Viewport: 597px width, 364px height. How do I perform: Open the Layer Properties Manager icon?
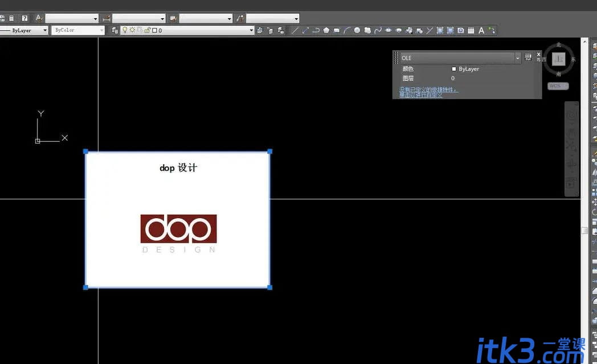coord(115,30)
